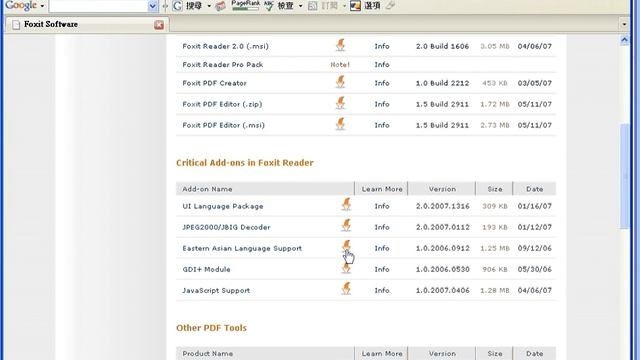Download Eastern Asian Language Support add-on

click(x=346, y=246)
